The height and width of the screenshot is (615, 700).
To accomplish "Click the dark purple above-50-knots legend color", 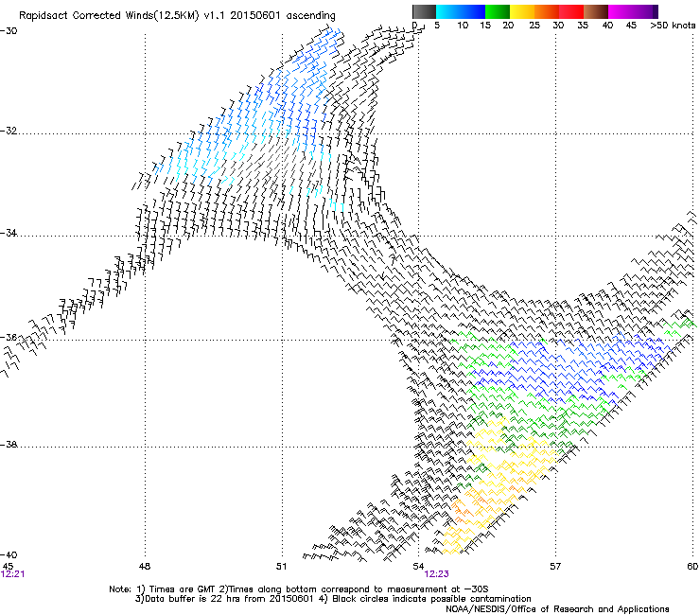I will pyautogui.click(x=656, y=11).
